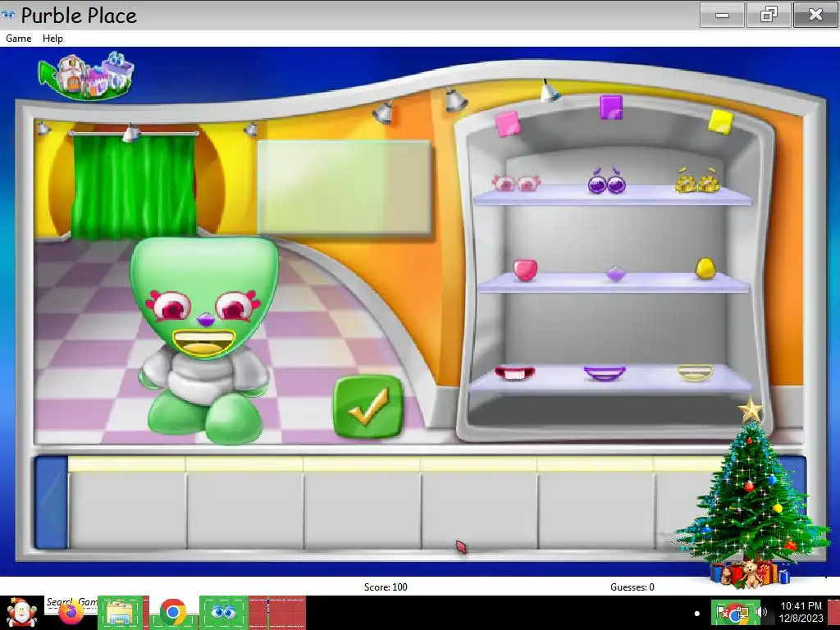Restore down the Purble Place window
Screen dimensions: 840x630
click(x=769, y=15)
